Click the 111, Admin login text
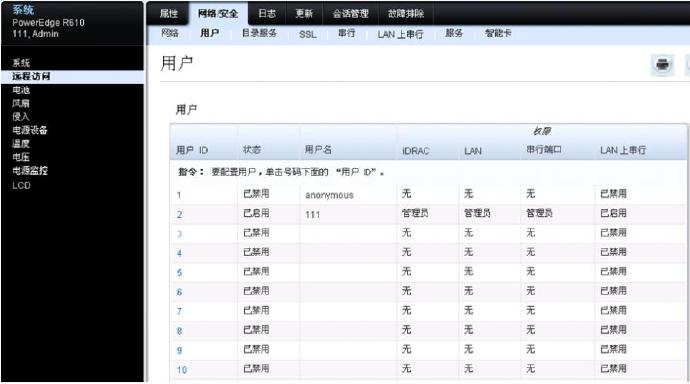Screen dimensions: 690x384 pos(35,33)
